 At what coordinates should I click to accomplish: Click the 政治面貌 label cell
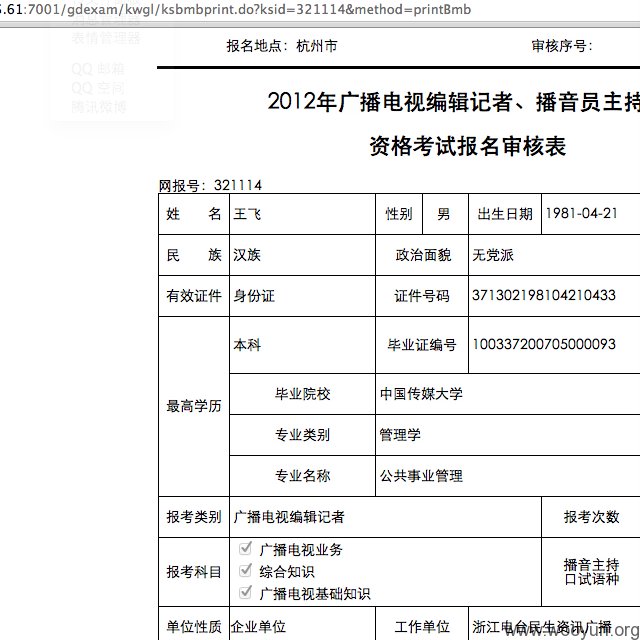423,255
